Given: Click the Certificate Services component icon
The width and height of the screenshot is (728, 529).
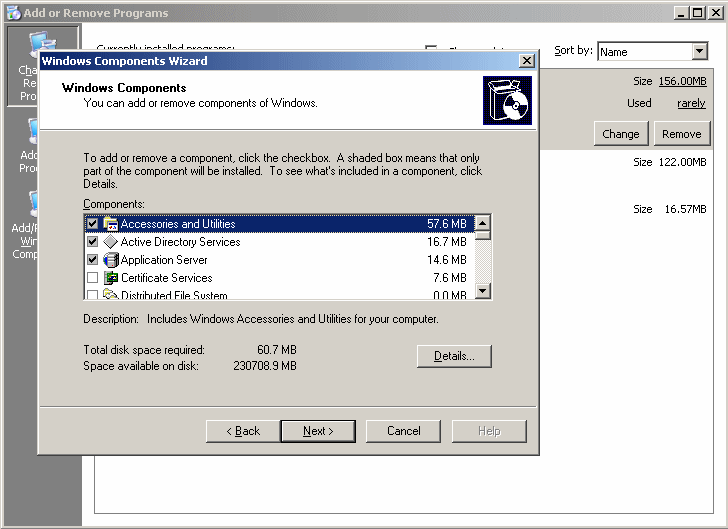Looking at the screenshot, I should click(111, 278).
